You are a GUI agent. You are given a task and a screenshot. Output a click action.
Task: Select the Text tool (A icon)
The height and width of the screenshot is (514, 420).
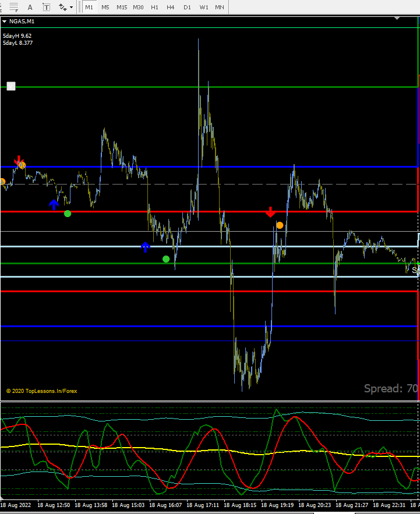coord(30,7)
